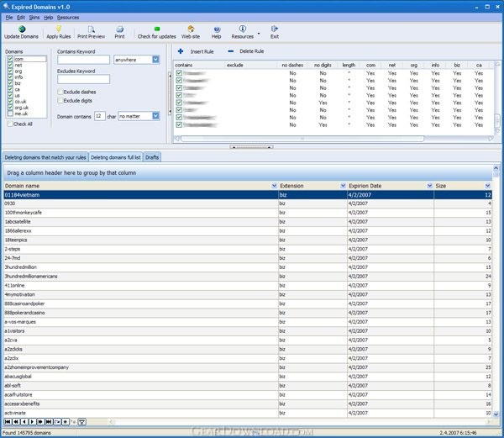504x438 pixels.
Task: Click the filter funnel navigator button
Action: [82, 421]
